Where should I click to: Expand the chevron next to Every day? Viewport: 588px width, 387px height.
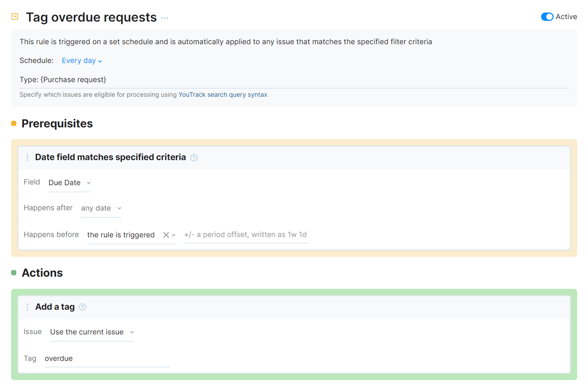coord(99,61)
